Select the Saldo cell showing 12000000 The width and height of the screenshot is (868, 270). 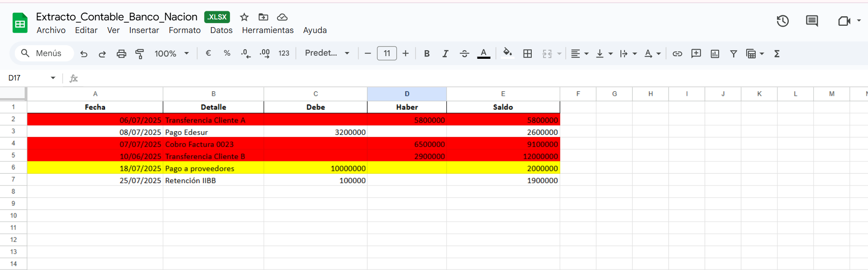tap(503, 156)
